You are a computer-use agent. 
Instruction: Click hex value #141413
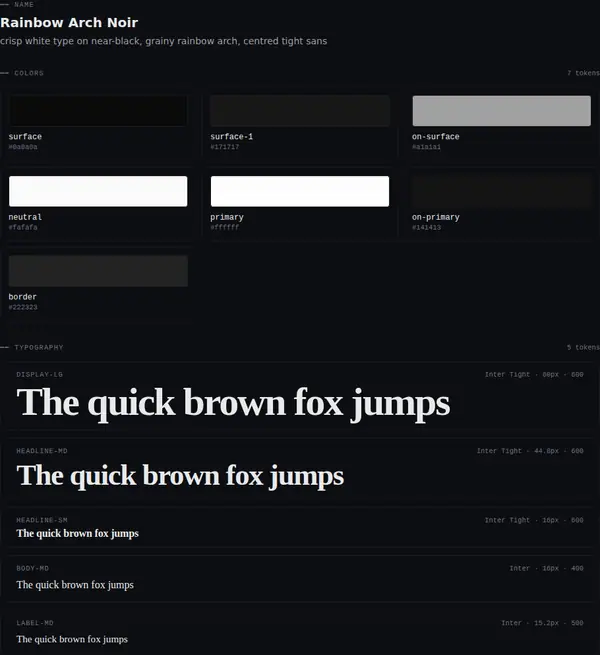coord(426,228)
